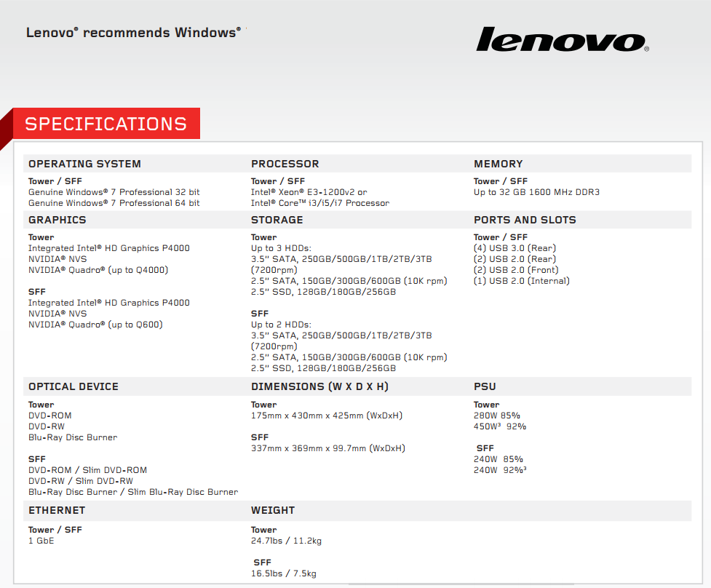
Task: Select the '(1) USB 2.0 (Internal)' entry
Action: (x=522, y=281)
